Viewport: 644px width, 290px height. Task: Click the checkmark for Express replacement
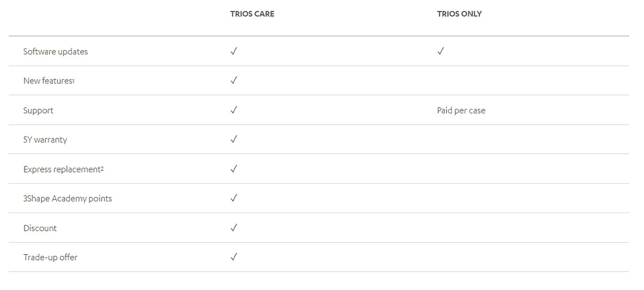click(x=234, y=169)
